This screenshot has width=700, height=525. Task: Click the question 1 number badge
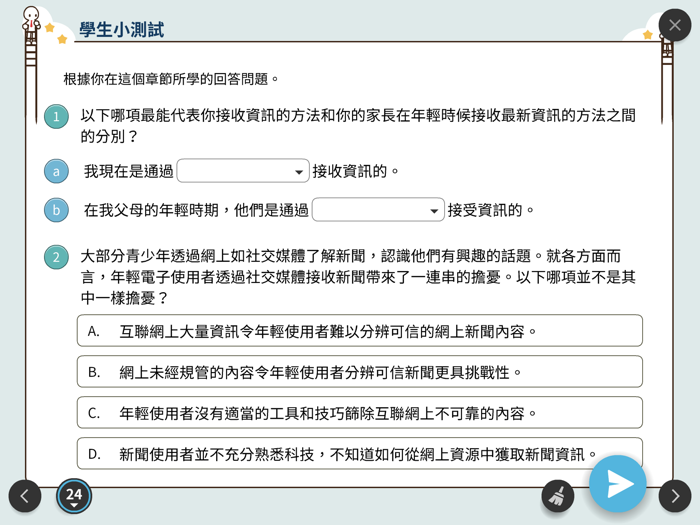[x=56, y=117]
